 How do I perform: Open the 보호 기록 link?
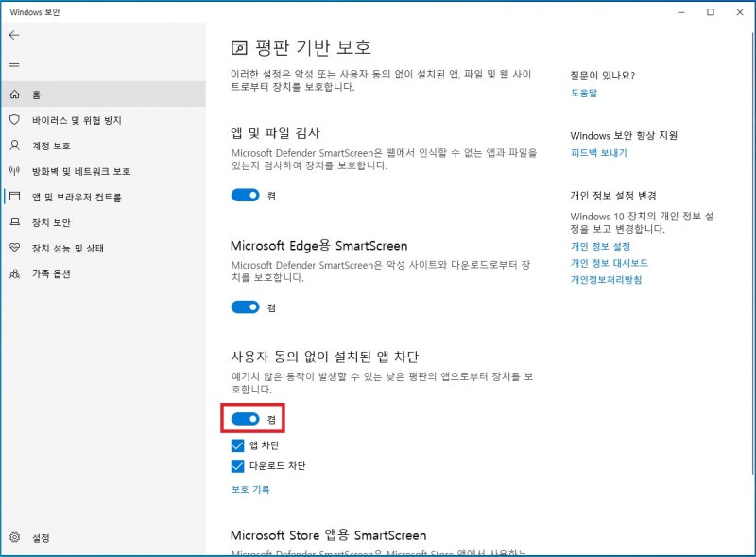(250, 490)
